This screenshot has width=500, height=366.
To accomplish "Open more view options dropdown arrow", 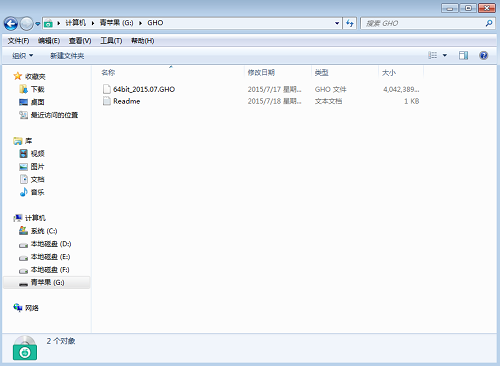I will 445,55.
